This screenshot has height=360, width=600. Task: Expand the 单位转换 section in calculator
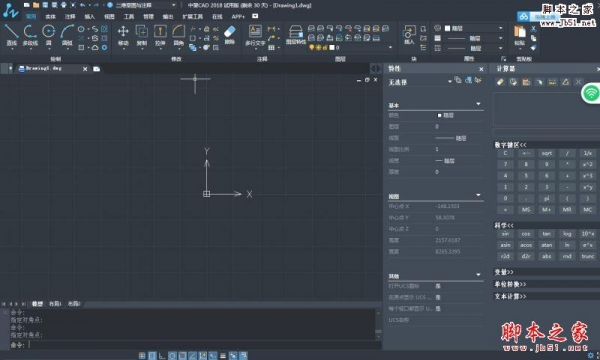(x=510, y=284)
